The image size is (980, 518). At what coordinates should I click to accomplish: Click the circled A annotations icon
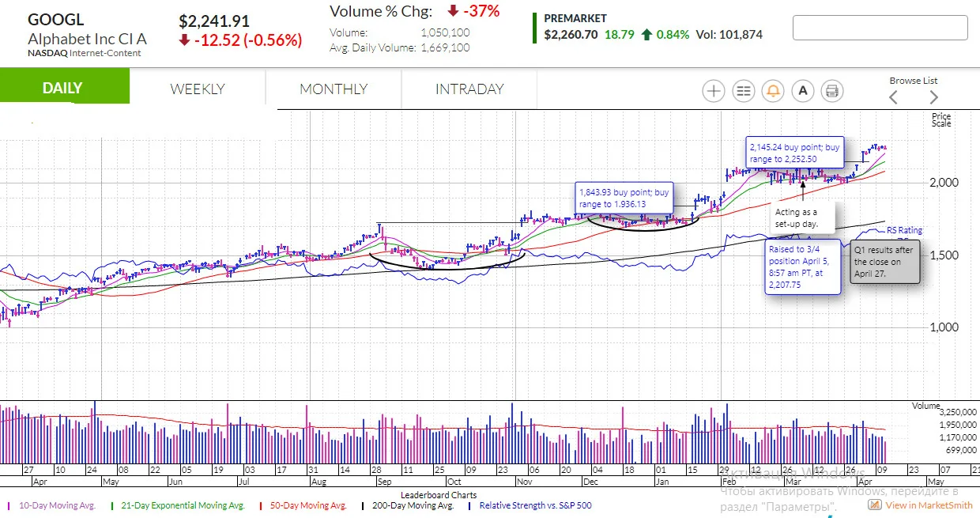click(803, 91)
